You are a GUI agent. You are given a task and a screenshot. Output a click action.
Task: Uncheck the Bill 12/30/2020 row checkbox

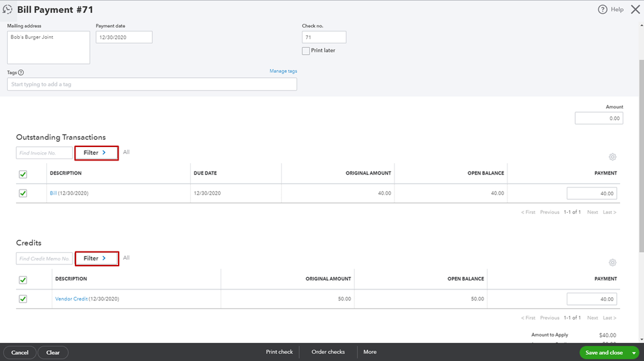pyautogui.click(x=23, y=193)
